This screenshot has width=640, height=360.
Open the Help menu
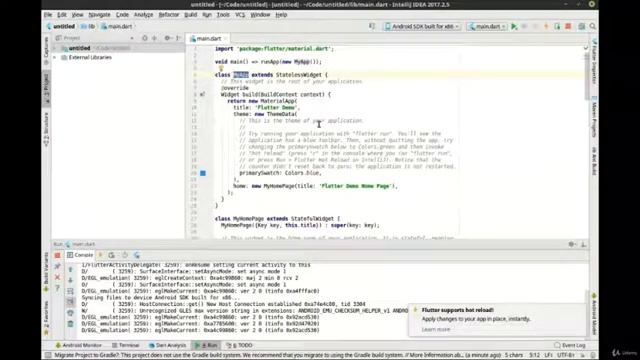(281, 15)
